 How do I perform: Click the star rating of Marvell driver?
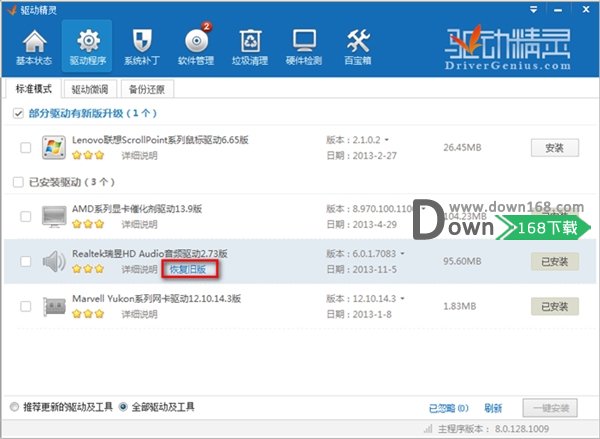click(88, 314)
